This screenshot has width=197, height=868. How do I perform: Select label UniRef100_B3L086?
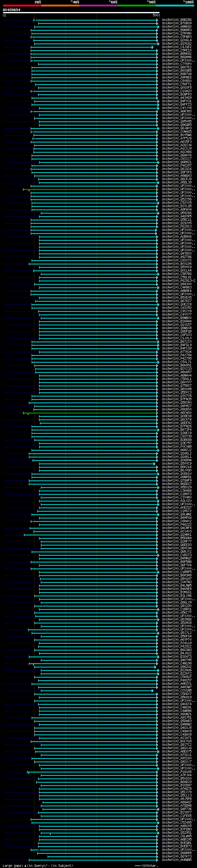pyautogui.click(x=177, y=595)
